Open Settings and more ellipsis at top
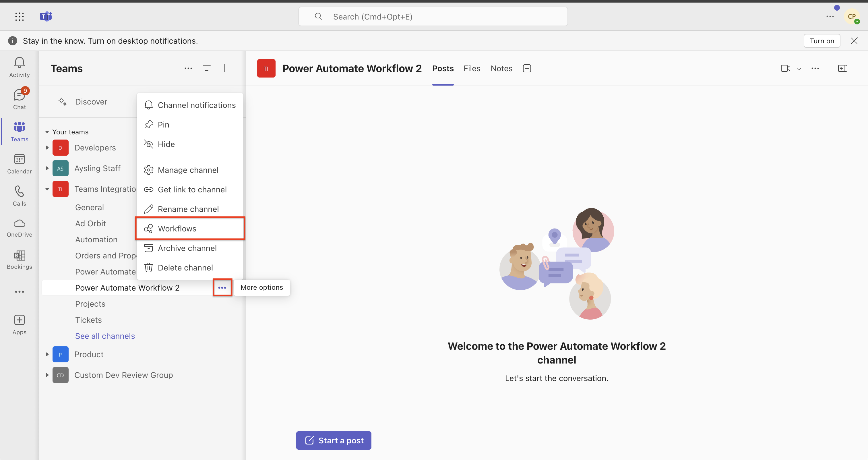Image resolution: width=868 pixels, height=460 pixels. coord(830,17)
